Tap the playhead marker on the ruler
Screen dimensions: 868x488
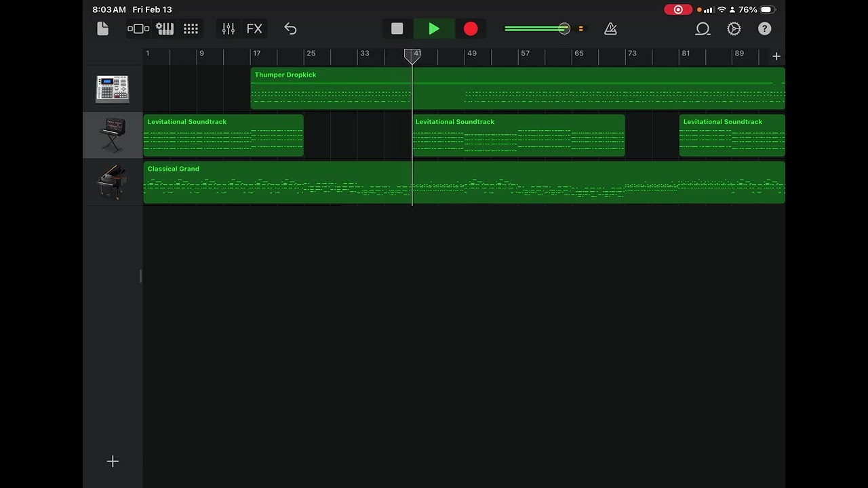(x=412, y=56)
